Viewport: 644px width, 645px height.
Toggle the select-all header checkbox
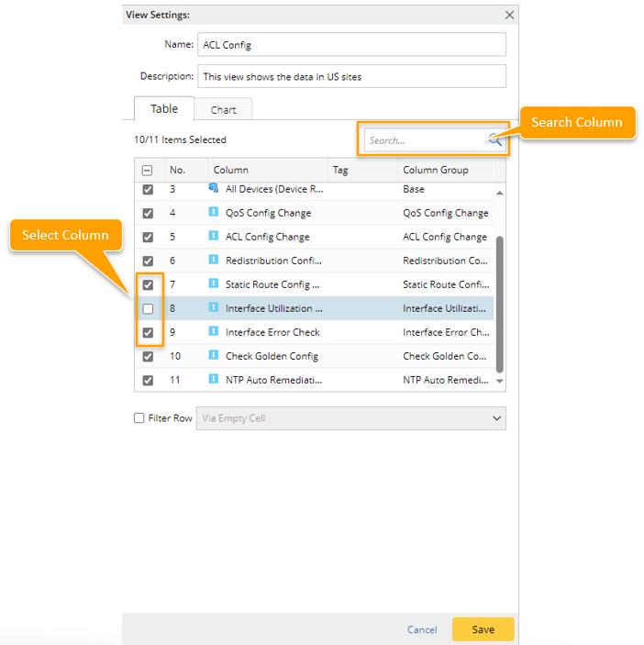(x=148, y=170)
